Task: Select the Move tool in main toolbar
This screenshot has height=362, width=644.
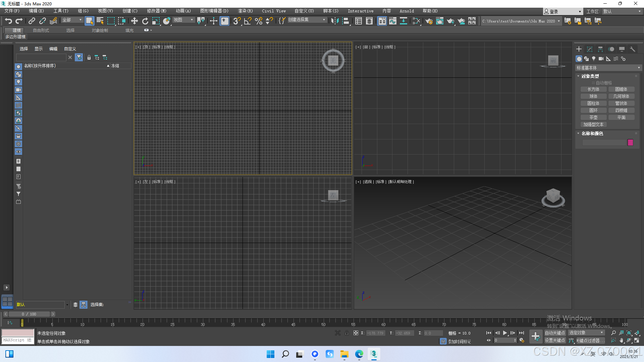Action: point(134,21)
